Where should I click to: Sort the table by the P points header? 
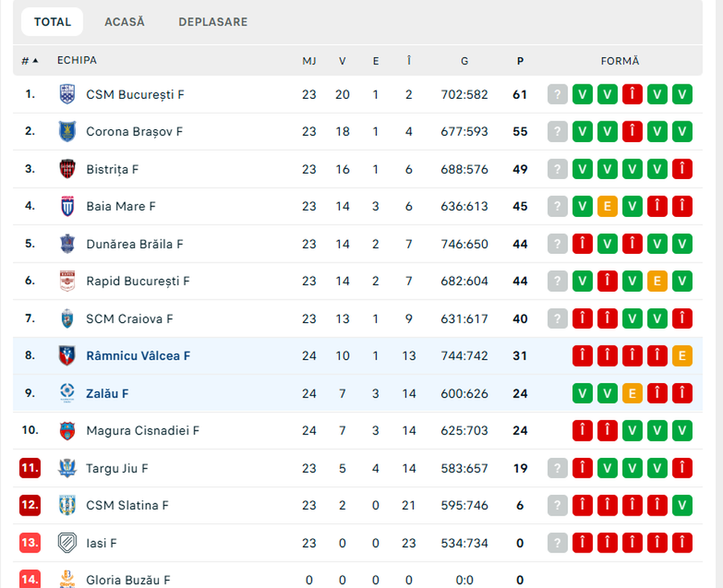tap(520, 61)
